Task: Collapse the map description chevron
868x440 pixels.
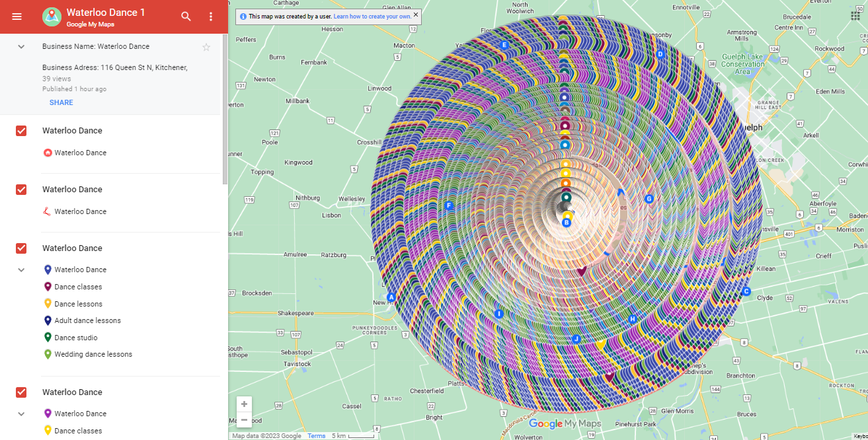Action: point(21,47)
